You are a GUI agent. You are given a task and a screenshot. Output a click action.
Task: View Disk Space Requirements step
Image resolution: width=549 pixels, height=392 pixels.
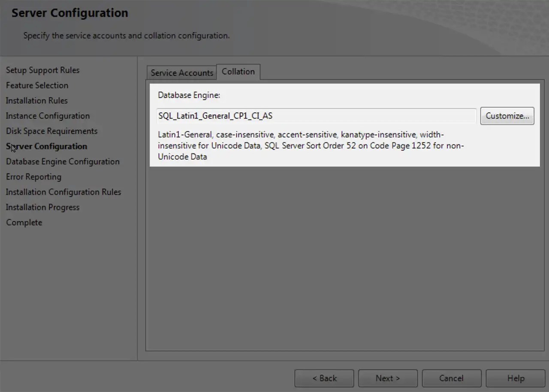(51, 131)
